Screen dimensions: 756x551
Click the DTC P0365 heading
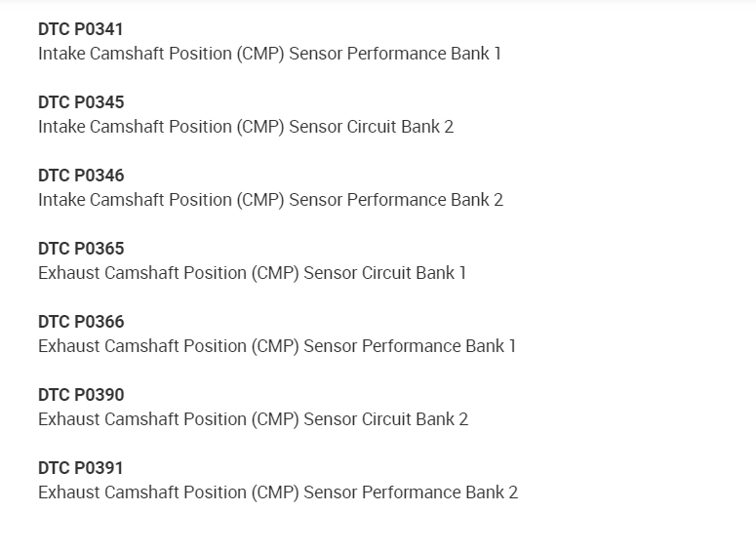81,249
